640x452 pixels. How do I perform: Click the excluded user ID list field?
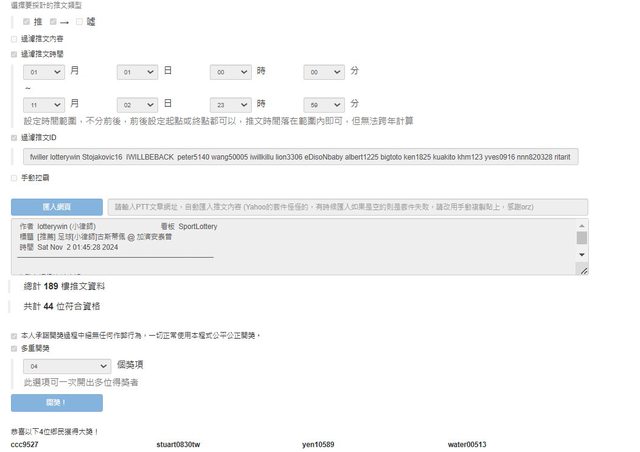coord(300,157)
